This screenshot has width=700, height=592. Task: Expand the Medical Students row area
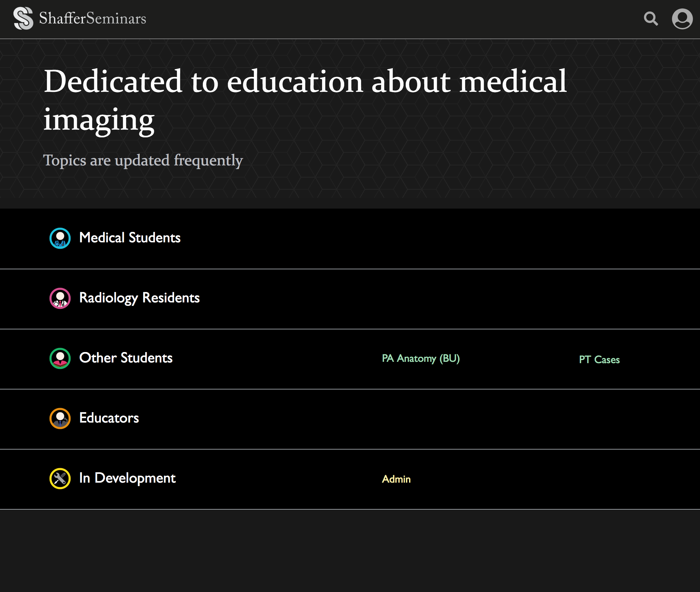click(x=350, y=239)
